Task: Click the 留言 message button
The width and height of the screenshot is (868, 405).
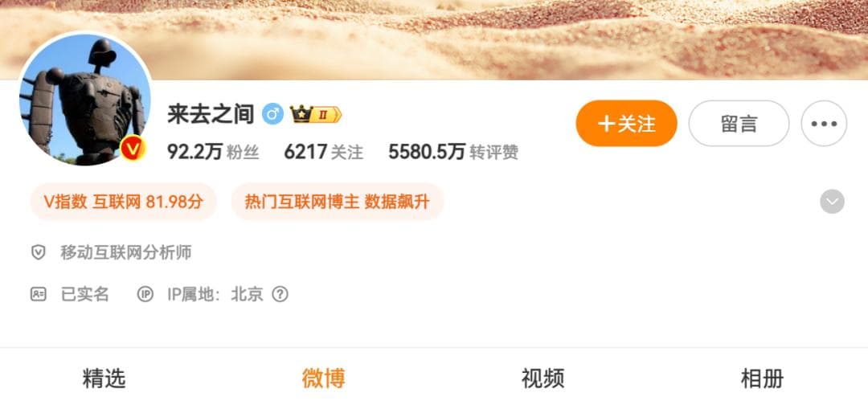Action: click(739, 124)
